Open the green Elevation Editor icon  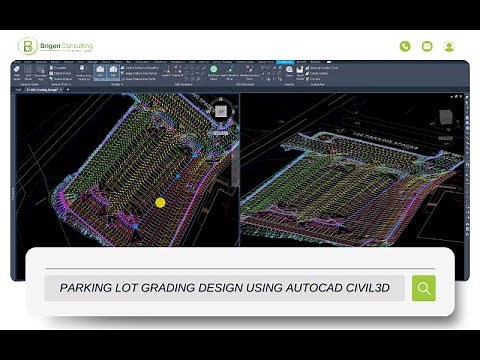tap(214, 72)
